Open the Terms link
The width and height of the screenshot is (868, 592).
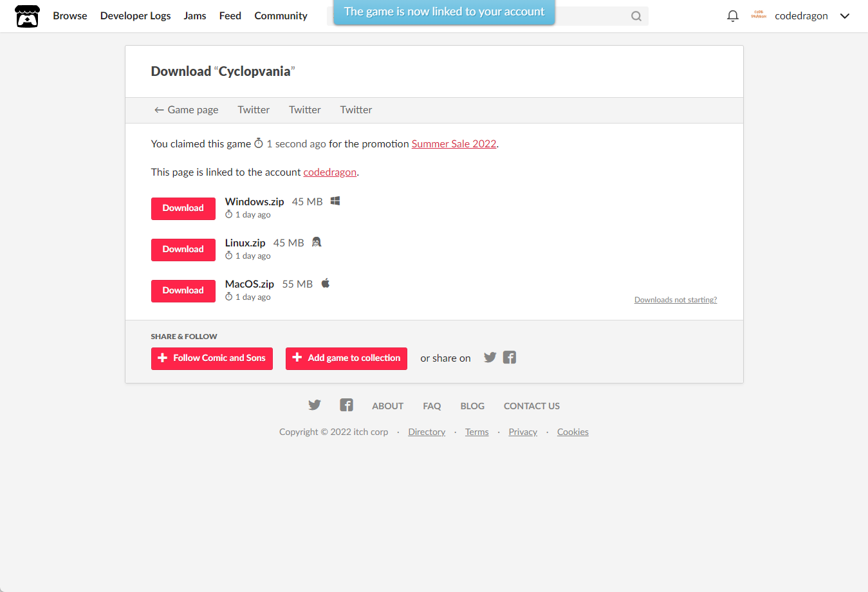[477, 432]
